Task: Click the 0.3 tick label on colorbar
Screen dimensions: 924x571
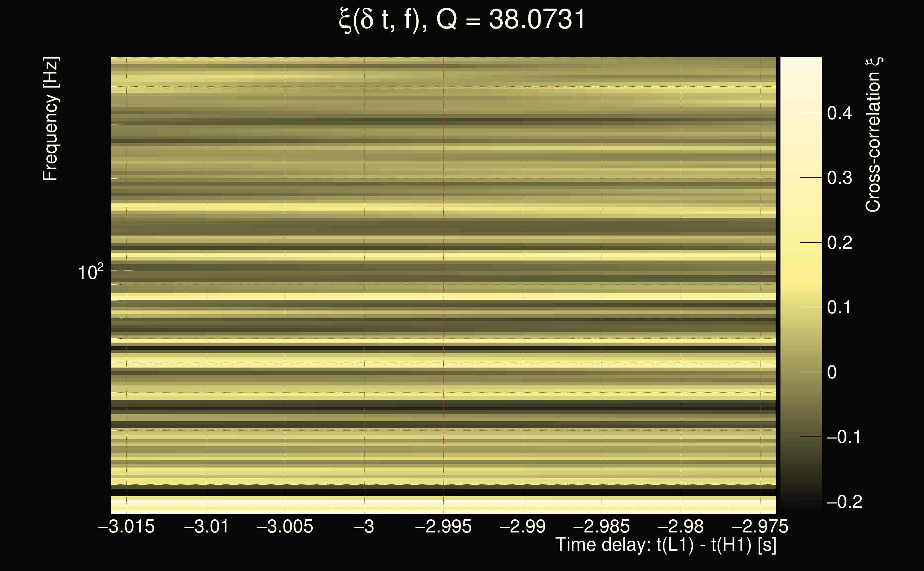Action: pyautogui.click(x=839, y=178)
